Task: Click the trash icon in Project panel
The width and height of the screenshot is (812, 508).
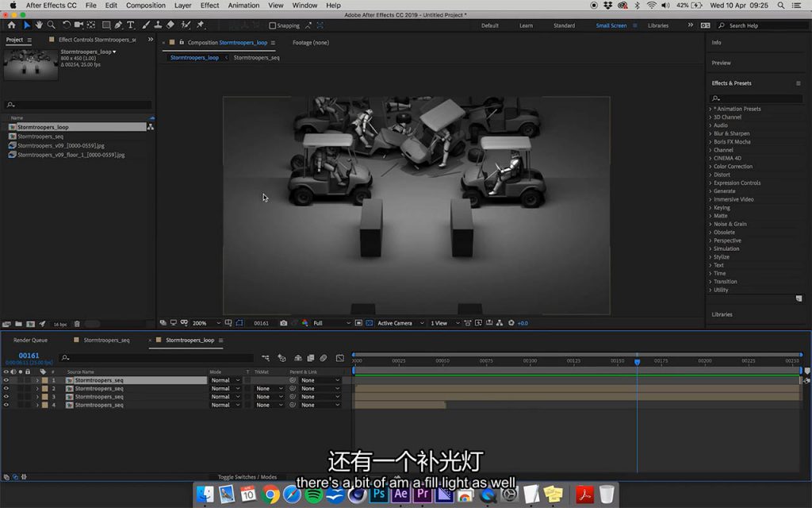Action: click(x=77, y=324)
